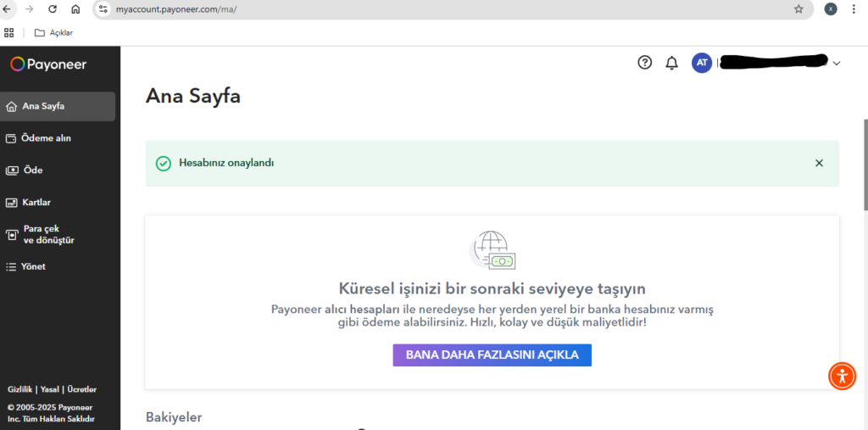Open the Gizlilik footer link
868x430 pixels.
pos(20,389)
